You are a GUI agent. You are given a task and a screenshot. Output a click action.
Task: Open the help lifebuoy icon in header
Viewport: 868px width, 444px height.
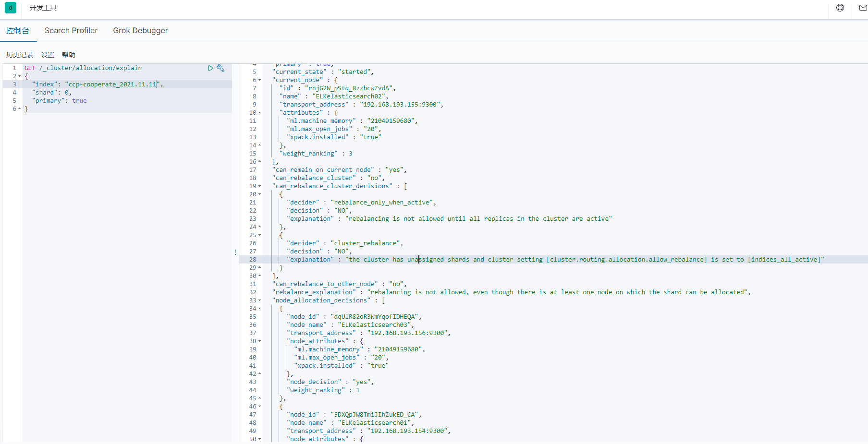840,8
